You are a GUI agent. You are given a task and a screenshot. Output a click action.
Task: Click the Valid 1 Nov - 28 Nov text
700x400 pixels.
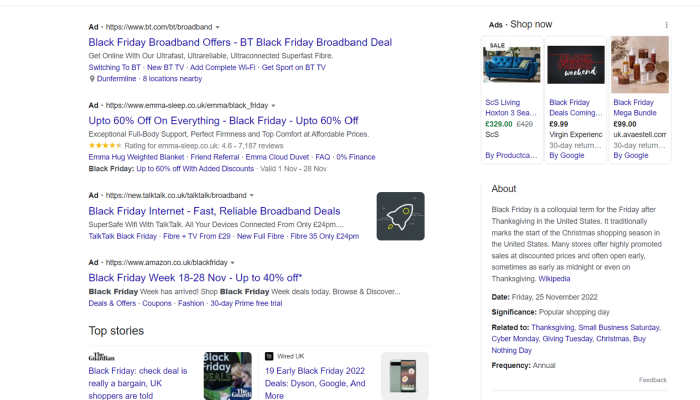pyautogui.click(x=293, y=169)
